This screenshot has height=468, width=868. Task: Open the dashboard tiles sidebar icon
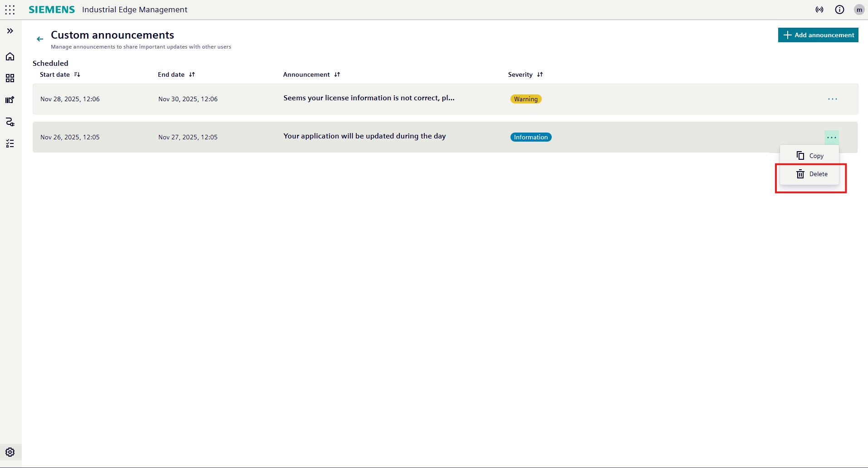10,78
